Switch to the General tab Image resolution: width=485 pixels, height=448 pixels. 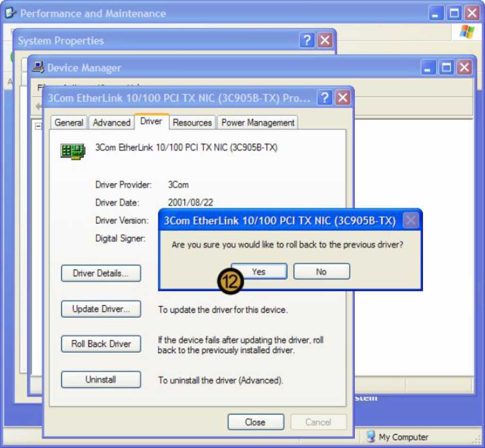coord(69,122)
